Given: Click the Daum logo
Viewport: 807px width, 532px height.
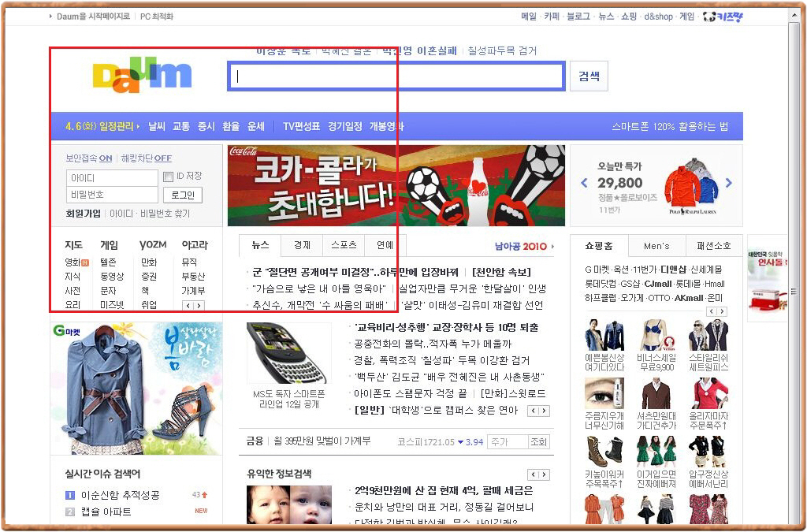Looking at the screenshot, I should (142, 76).
